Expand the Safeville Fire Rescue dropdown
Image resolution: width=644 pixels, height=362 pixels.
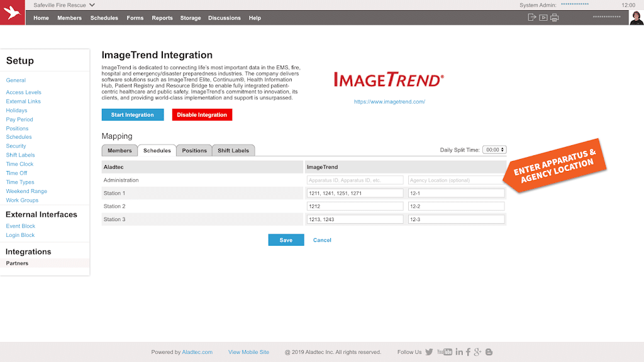point(92,5)
